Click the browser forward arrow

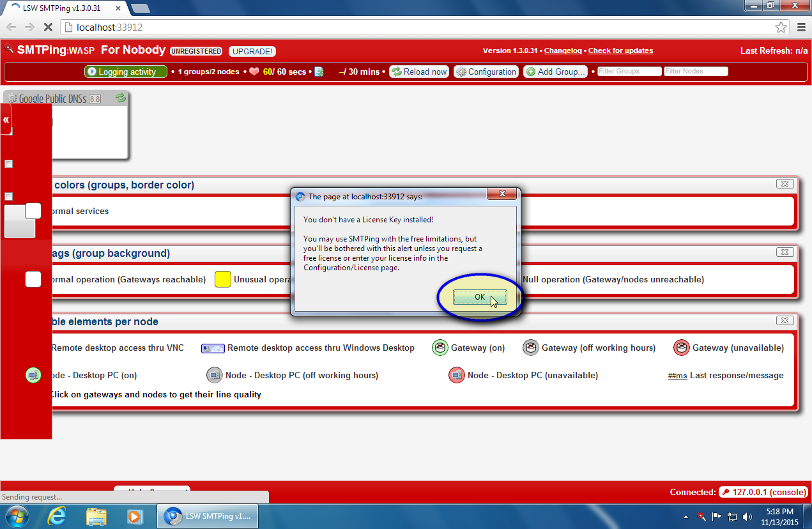point(29,27)
